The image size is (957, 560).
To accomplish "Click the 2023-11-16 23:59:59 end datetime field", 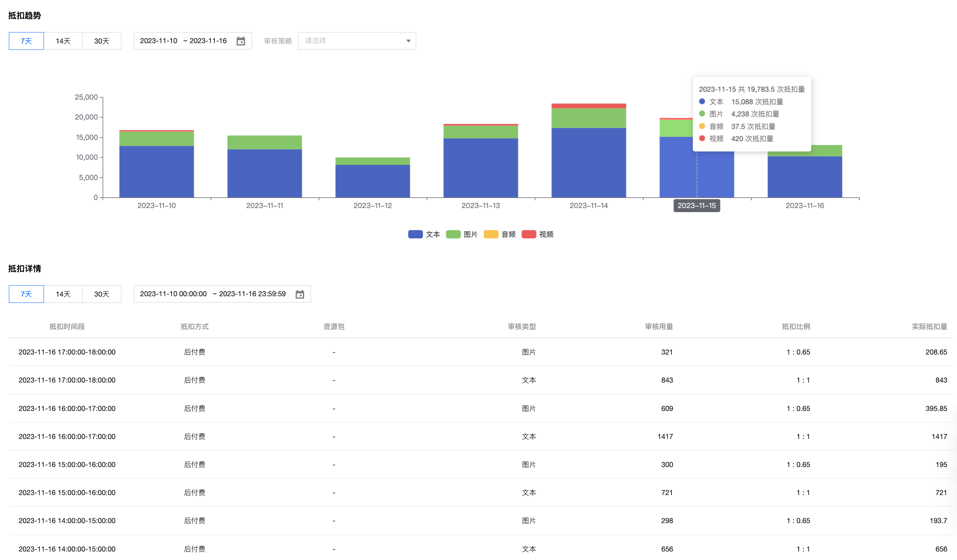I will (x=252, y=294).
